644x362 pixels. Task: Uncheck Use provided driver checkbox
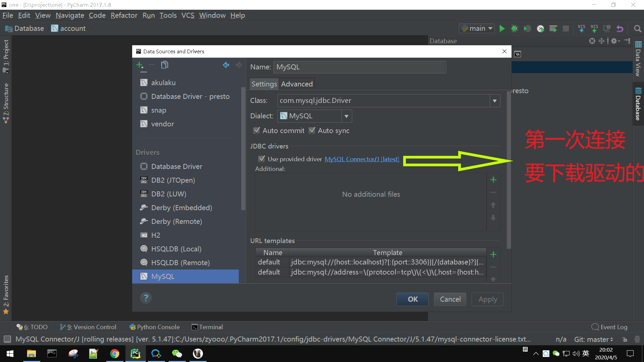pyautogui.click(x=262, y=159)
